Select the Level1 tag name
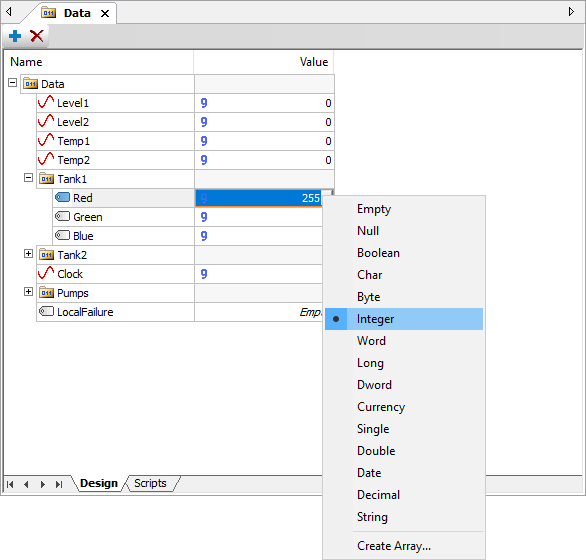The height and width of the screenshot is (560, 586). point(73,103)
